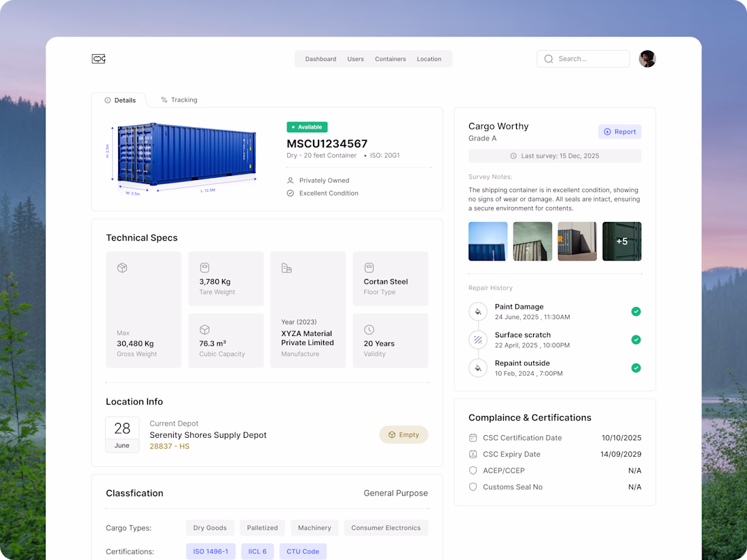This screenshot has height=560, width=747.
Task: Click CSC Certification Date calendar icon
Action: [473, 438]
